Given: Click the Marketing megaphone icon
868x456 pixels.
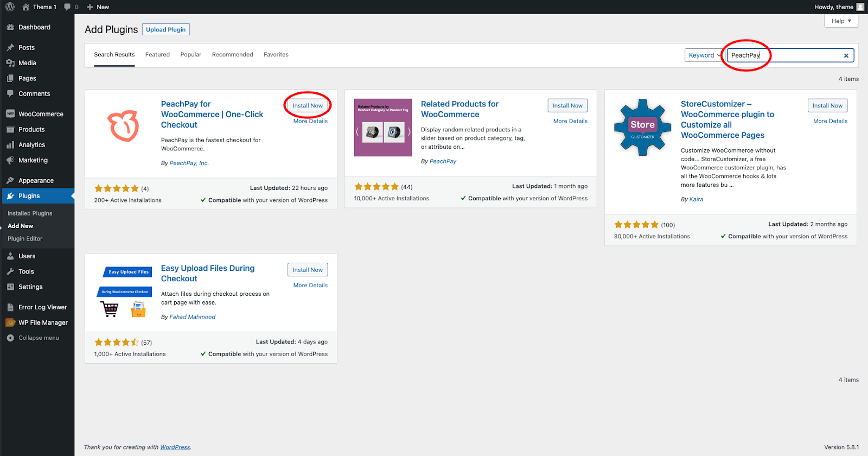Looking at the screenshot, I should pyautogui.click(x=10, y=160).
